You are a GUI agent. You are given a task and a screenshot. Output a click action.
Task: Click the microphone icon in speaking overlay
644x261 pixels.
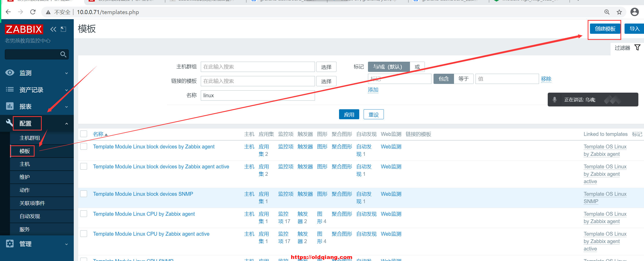click(x=555, y=100)
